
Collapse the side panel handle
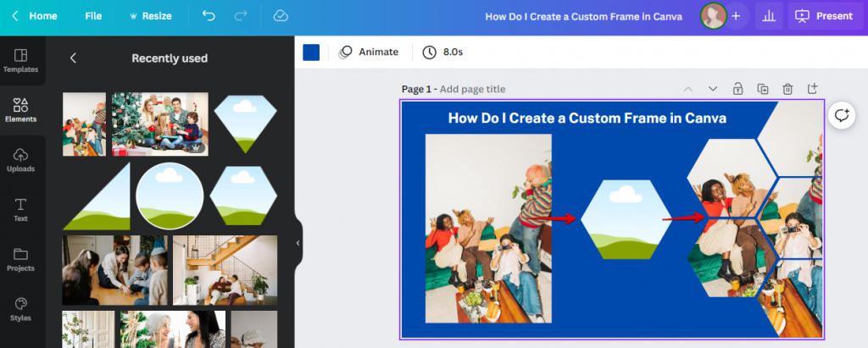(298, 243)
